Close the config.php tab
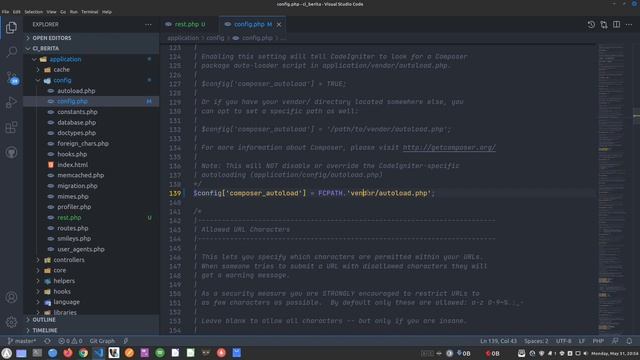Screen dimensions: 640x360 (279, 24)
